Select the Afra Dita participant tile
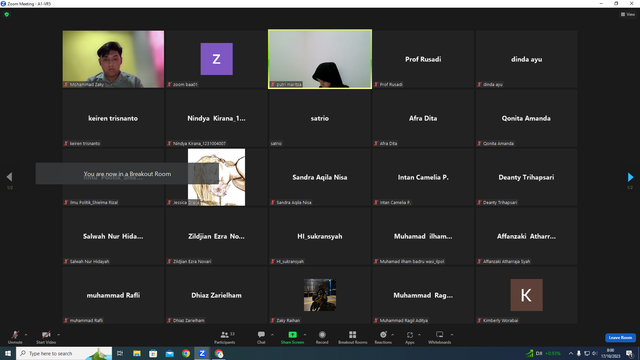This screenshot has width=640, height=360. pyautogui.click(x=423, y=118)
